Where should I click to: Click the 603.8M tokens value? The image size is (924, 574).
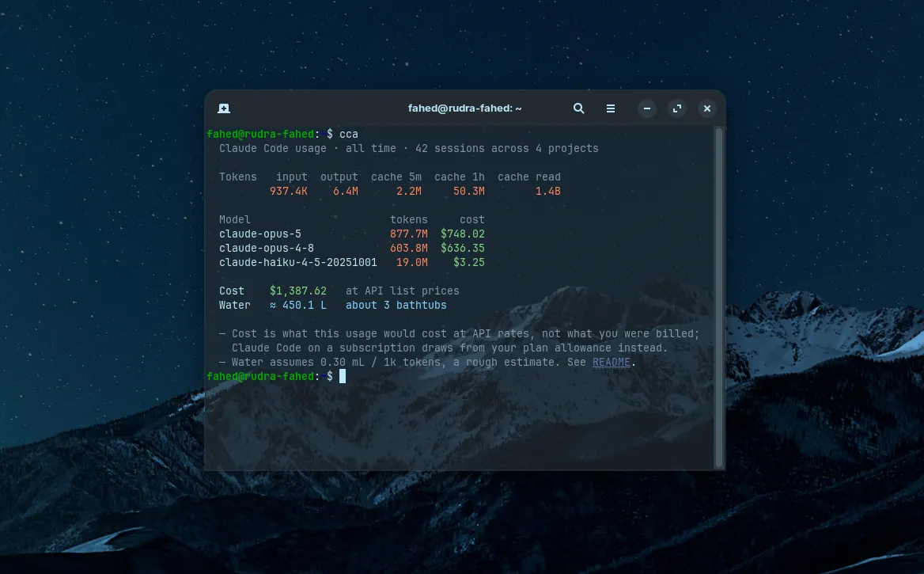pos(409,249)
